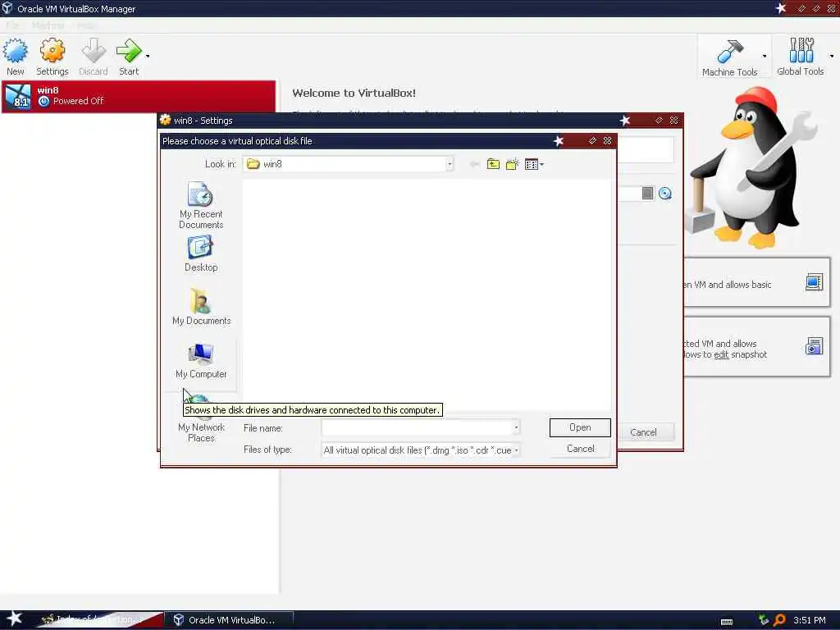Close the optical disk file dialog

[x=608, y=140]
